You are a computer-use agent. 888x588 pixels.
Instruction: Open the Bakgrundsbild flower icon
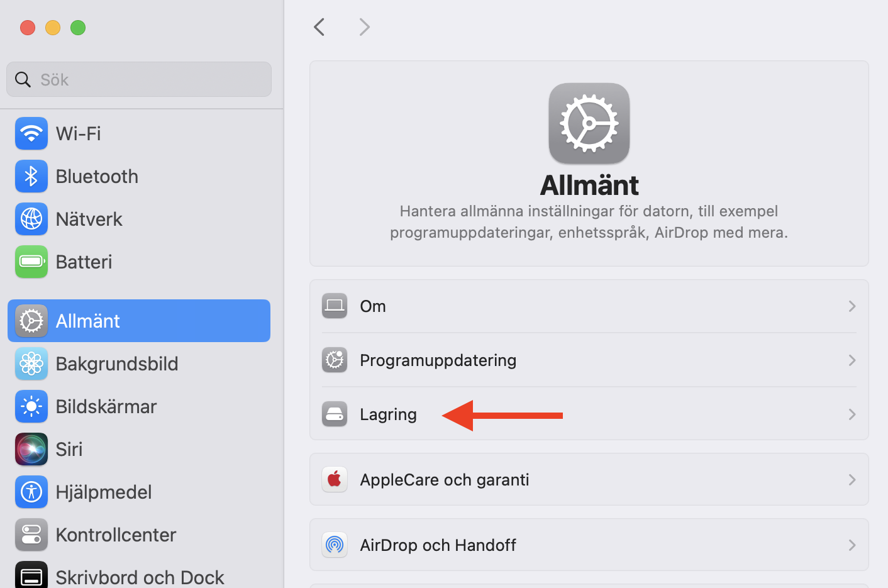(x=31, y=363)
